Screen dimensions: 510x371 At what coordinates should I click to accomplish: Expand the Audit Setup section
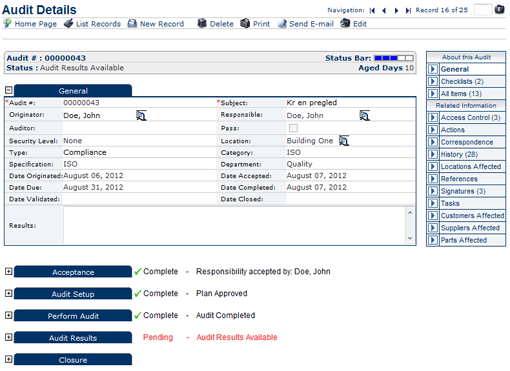point(9,293)
